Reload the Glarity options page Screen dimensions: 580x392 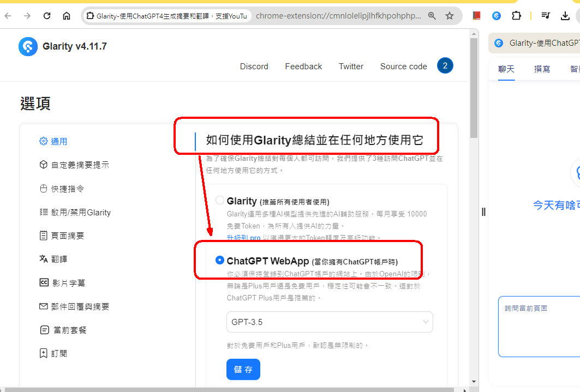pos(46,16)
